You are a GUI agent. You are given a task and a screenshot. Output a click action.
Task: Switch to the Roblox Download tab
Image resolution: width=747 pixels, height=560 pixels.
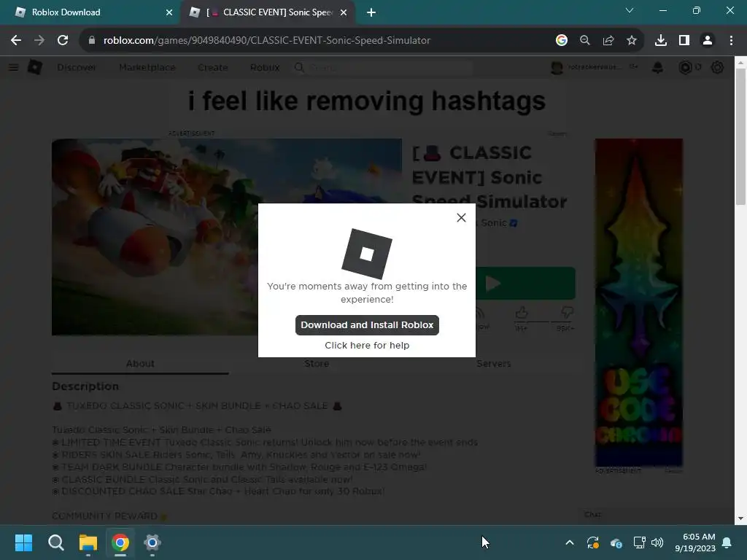click(66, 12)
